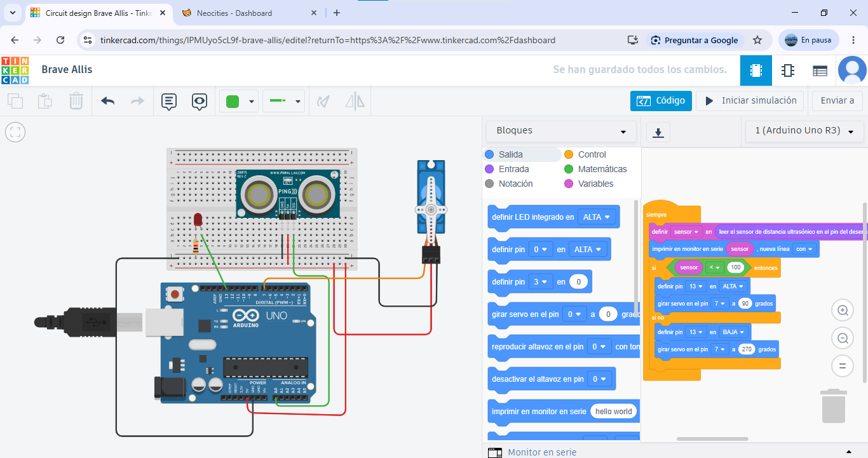Switch to schematic view icon
This screenshot has height=458, width=868.
coord(788,71)
